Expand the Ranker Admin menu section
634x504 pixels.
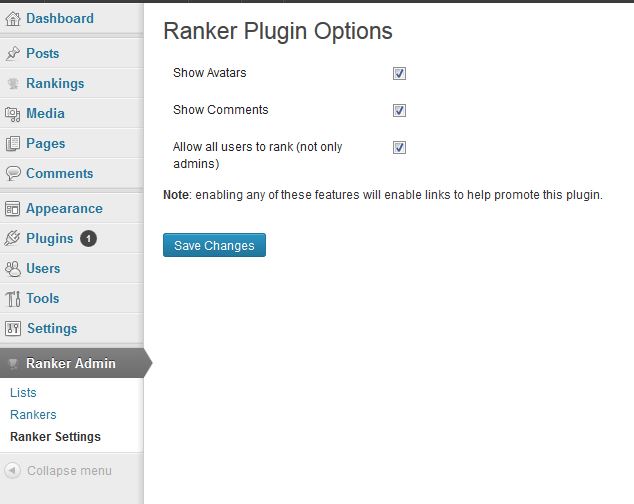pos(70,364)
